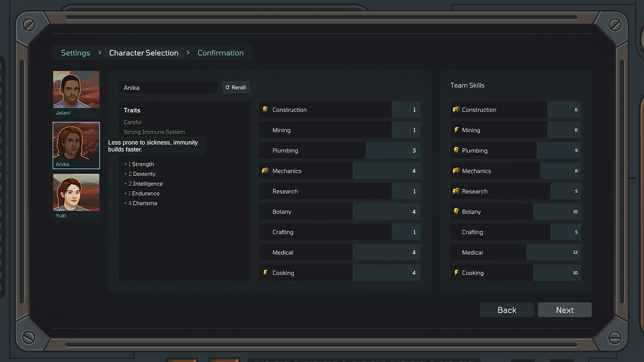This screenshot has width=644, height=362.
Task: Click the Construction lightning icon in Anika's skills
Action: (265, 109)
